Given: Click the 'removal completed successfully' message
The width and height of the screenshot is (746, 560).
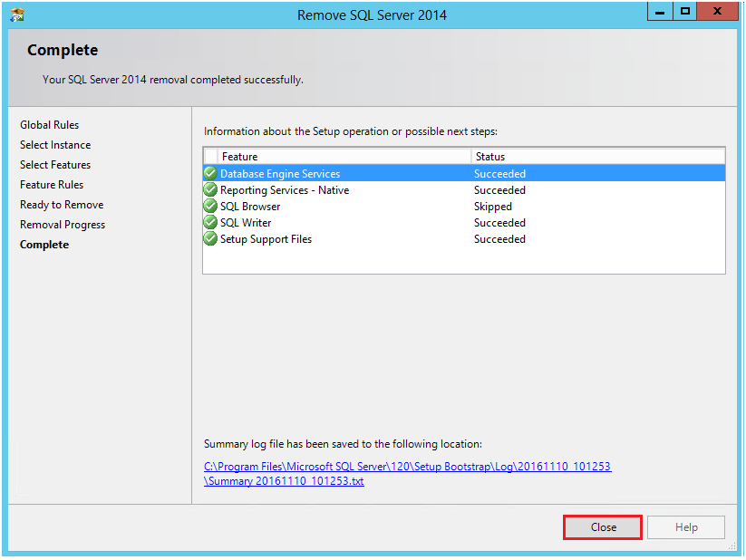Looking at the screenshot, I should pos(173,80).
